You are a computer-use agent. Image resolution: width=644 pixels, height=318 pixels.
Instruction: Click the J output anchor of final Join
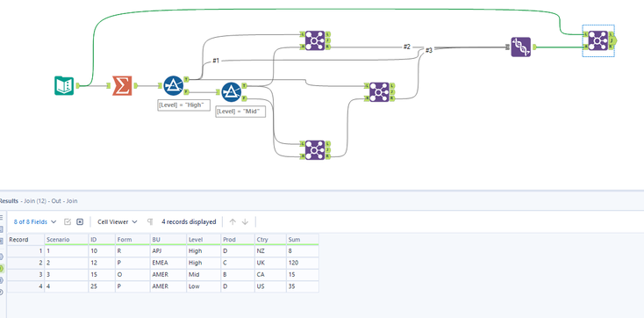[612, 40]
